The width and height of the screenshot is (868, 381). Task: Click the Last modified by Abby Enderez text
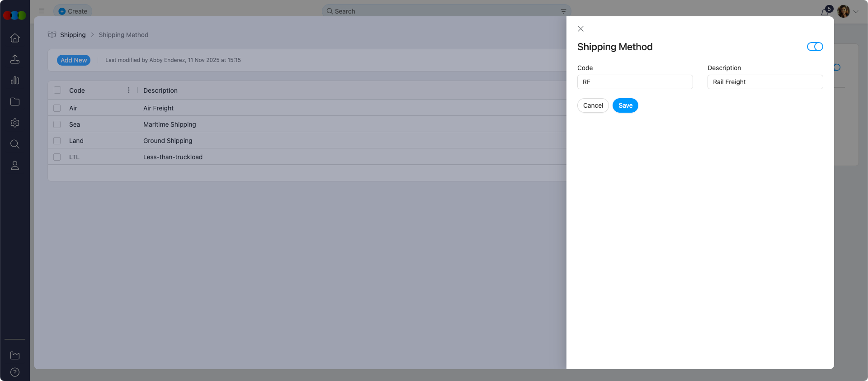coord(173,60)
